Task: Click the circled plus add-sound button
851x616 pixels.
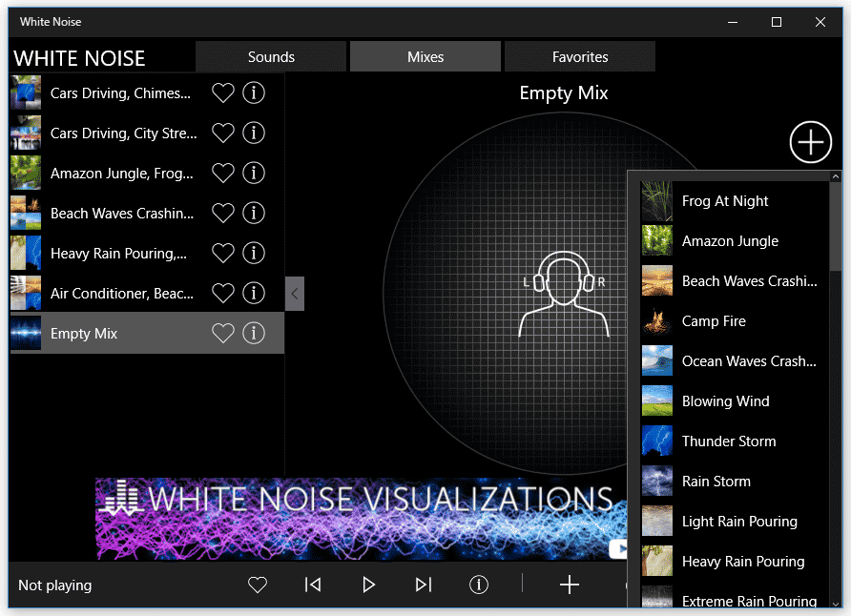Action: (810, 142)
